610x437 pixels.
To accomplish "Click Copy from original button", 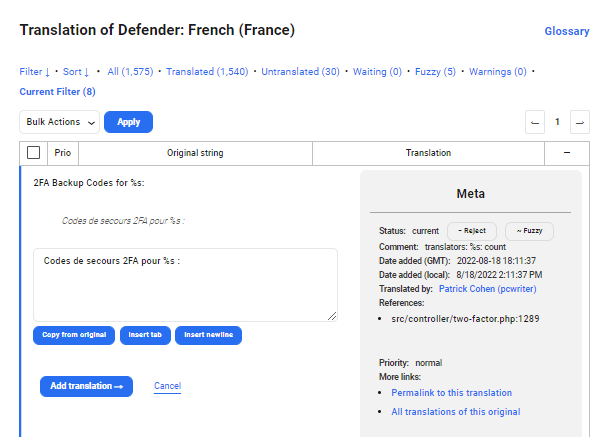I will pos(74,335).
